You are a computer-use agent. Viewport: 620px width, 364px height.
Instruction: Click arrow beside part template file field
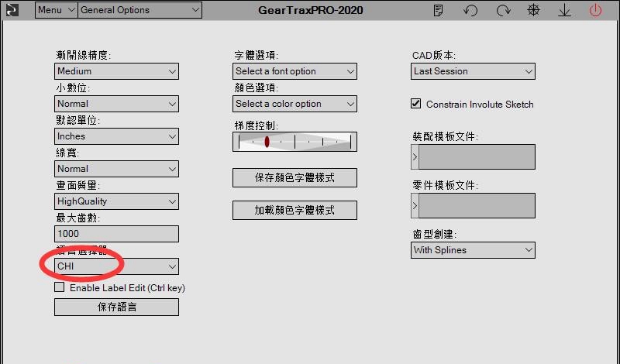[x=415, y=205]
